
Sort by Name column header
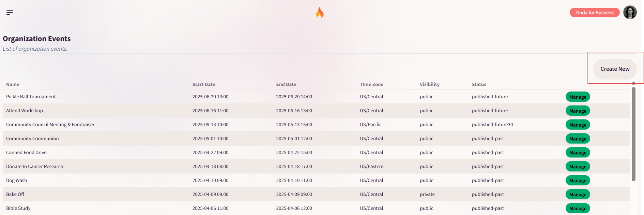point(13,84)
